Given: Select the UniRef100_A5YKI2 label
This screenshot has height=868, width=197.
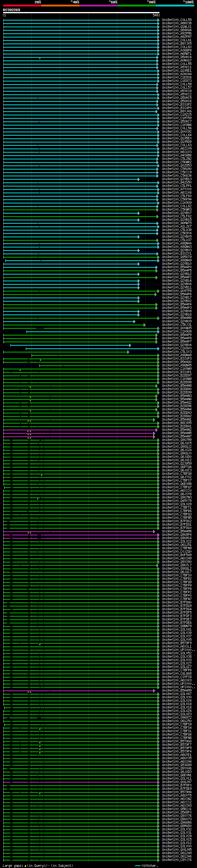Looking at the screenshot, I should pos(177,94).
